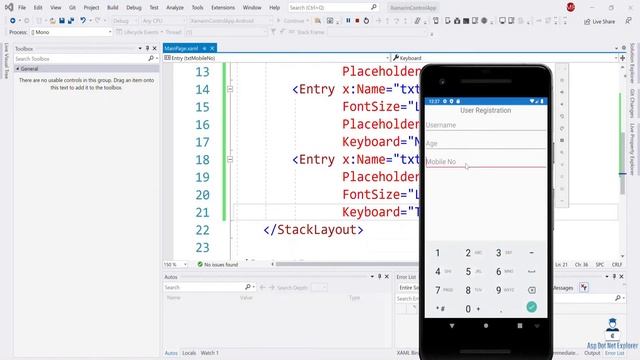Screen dimensions: 640x360
Task: Click the user account avatar icon
Action: coord(571,7)
